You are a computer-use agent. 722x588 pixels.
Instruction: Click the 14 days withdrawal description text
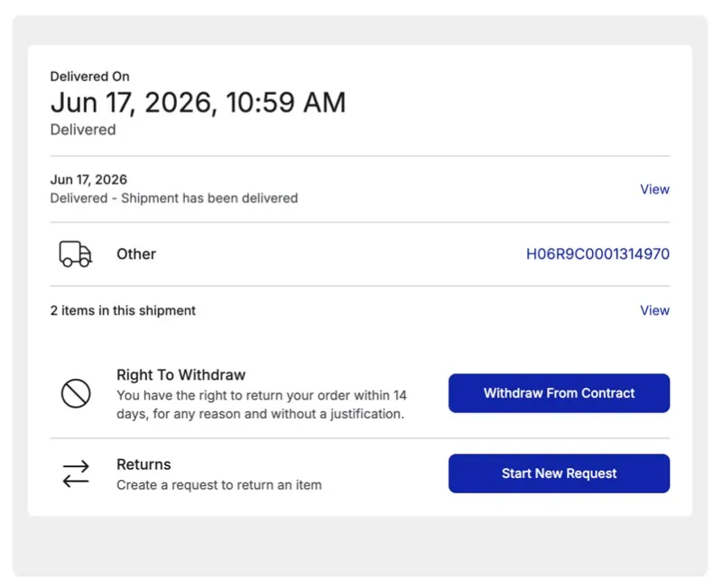tap(262, 404)
